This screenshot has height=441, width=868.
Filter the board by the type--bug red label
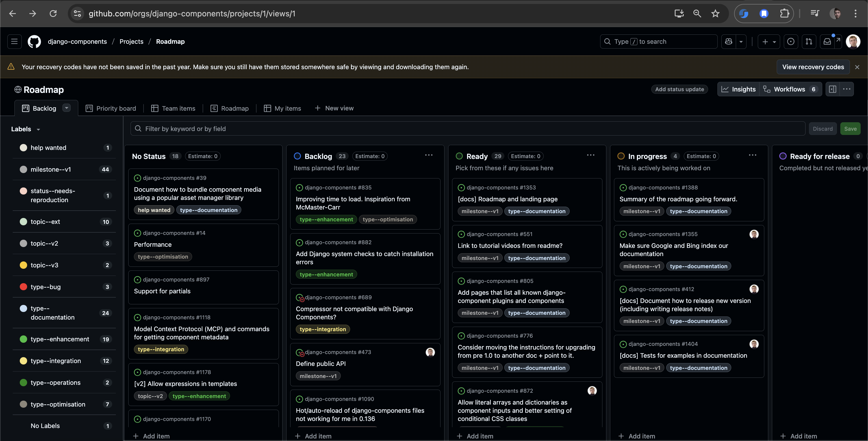(x=45, y=287)
